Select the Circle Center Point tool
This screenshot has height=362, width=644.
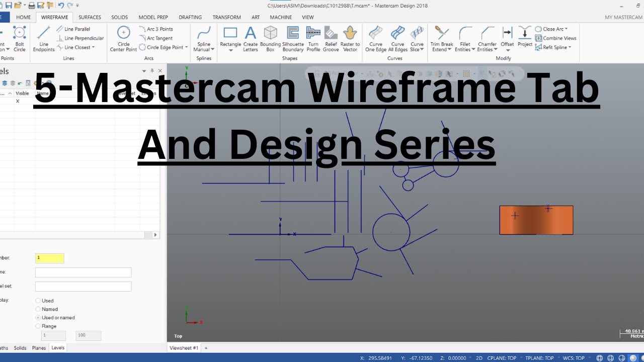(123, 39)
